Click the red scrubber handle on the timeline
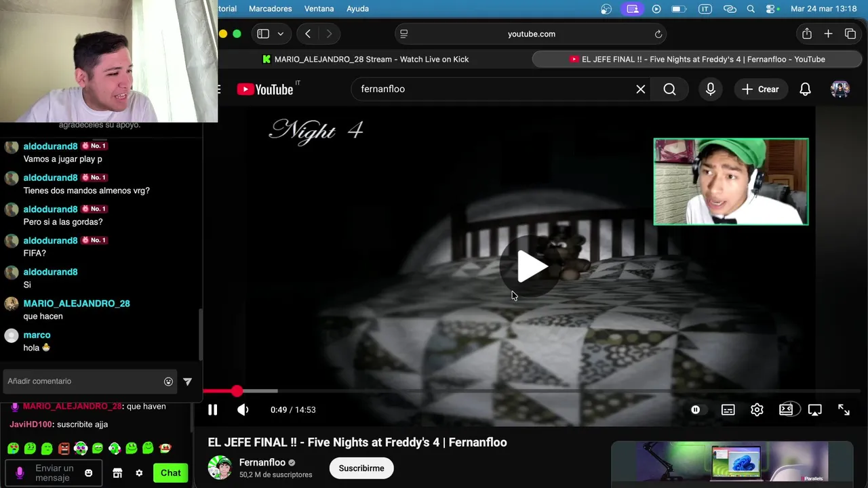Viewport: 868px width, 488px height. point(237,391)
